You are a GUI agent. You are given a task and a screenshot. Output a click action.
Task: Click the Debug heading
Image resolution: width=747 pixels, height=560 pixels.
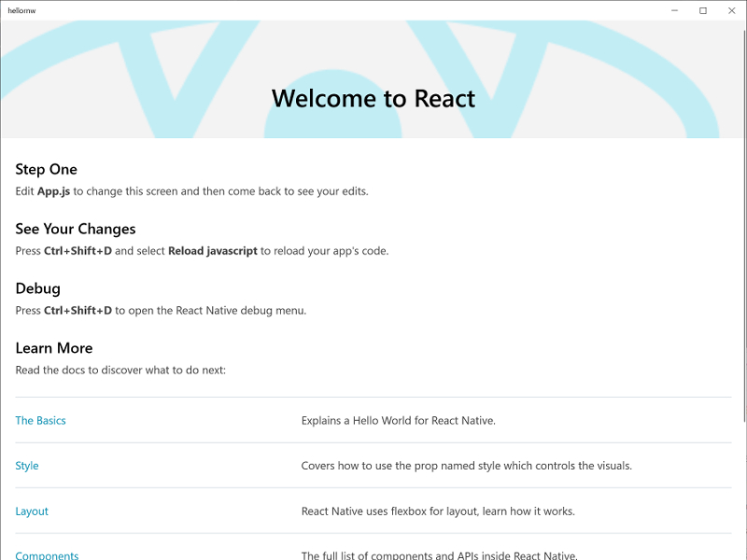point(38,288)
